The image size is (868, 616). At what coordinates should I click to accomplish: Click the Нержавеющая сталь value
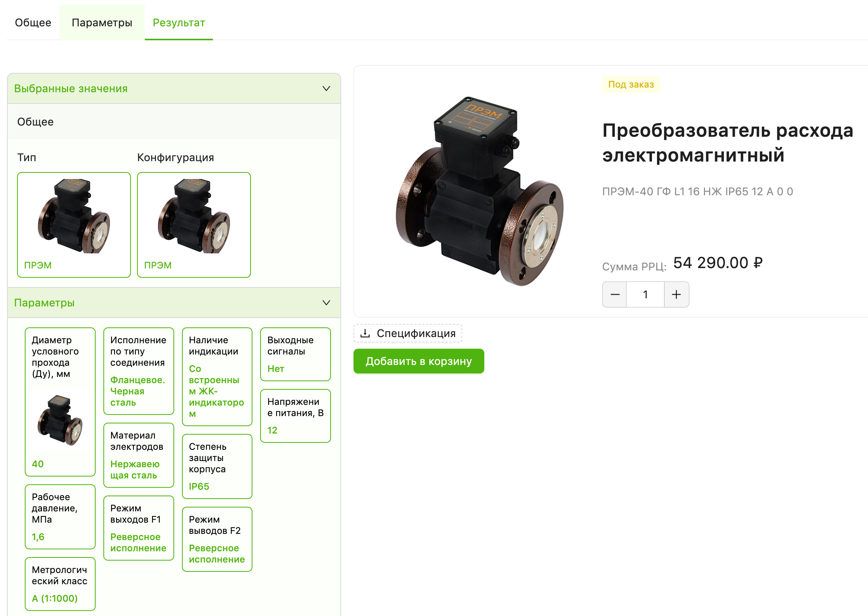135,470
